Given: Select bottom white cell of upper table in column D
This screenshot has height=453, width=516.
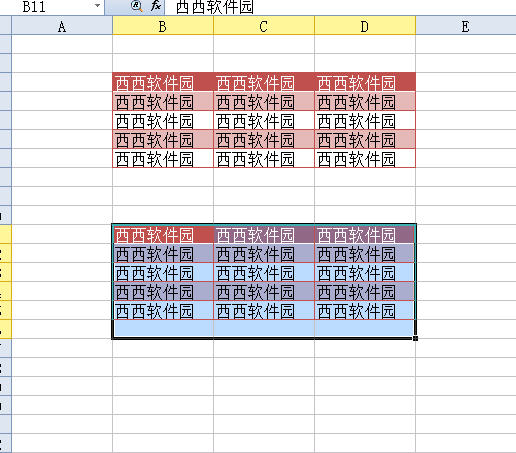Looking at the screenshot, I should [x=365, y=158].
